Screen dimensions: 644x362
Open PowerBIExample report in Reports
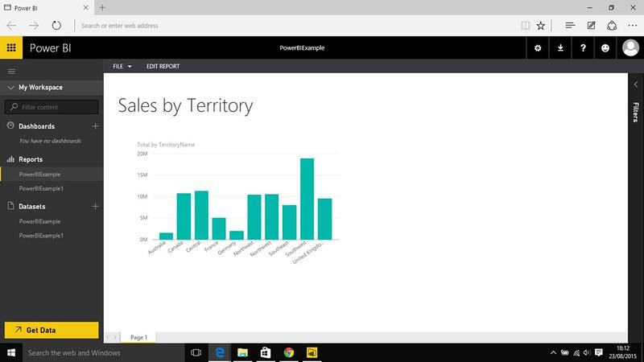pos(39,174)
